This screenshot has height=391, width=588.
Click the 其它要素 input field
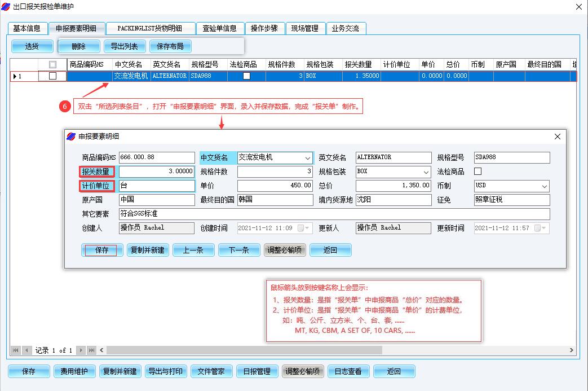[334, 214]
